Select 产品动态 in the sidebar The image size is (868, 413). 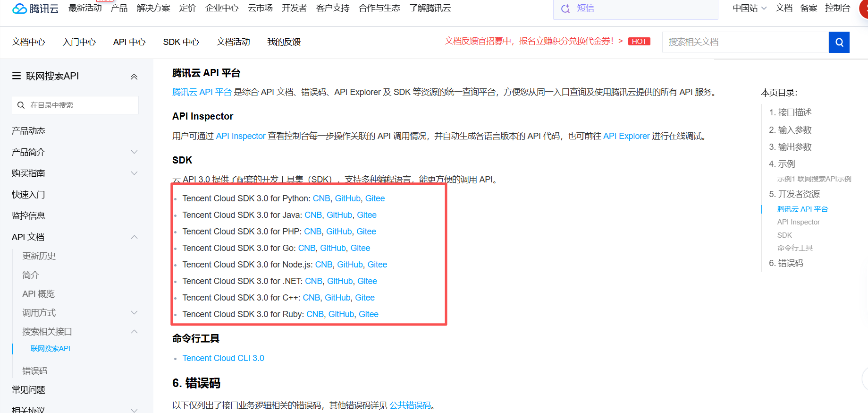tap(28, 131)
